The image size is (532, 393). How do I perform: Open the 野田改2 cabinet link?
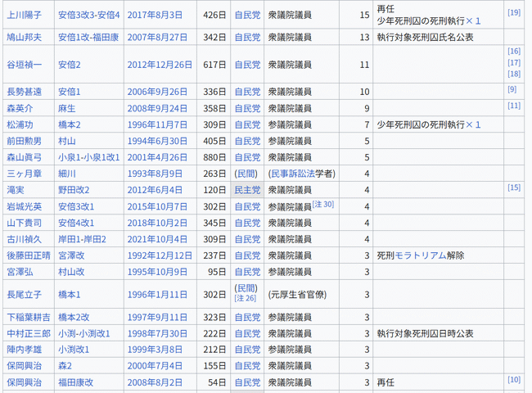point(74,190)
